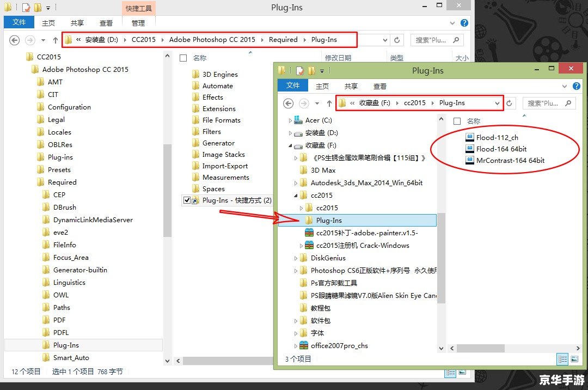This screenshot has width=588, height=390.
Task: Toggle select-all checkbox in front window header
Action: (457, 121)
